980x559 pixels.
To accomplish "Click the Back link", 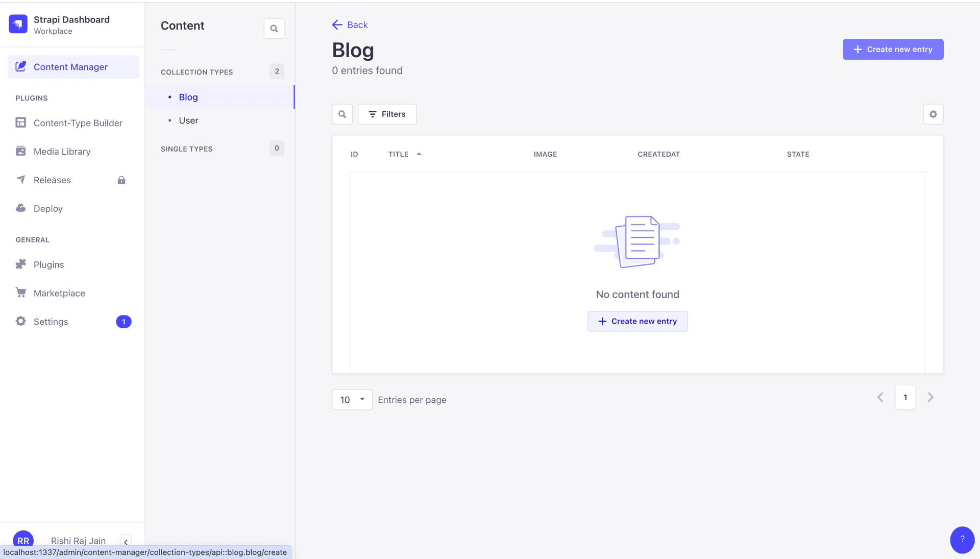I will coord(350,25).
